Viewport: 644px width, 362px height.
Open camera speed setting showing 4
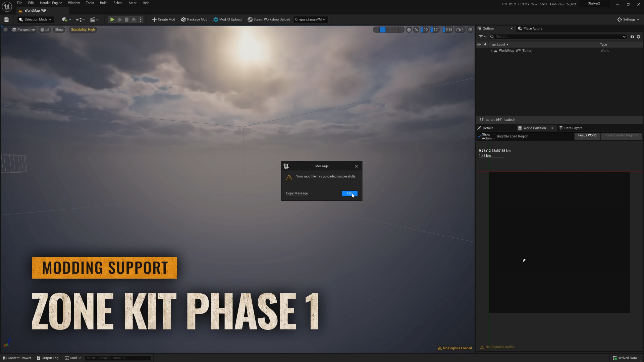pyautogui.click(x=460, y=29)
